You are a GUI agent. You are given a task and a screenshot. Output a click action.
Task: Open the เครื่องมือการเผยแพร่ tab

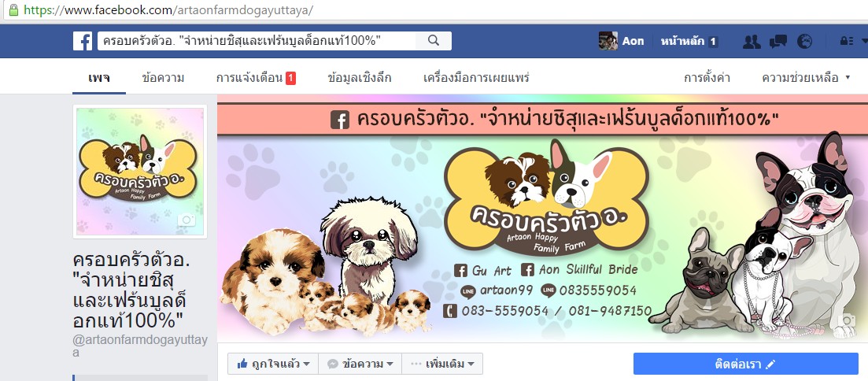click(476, 78)
